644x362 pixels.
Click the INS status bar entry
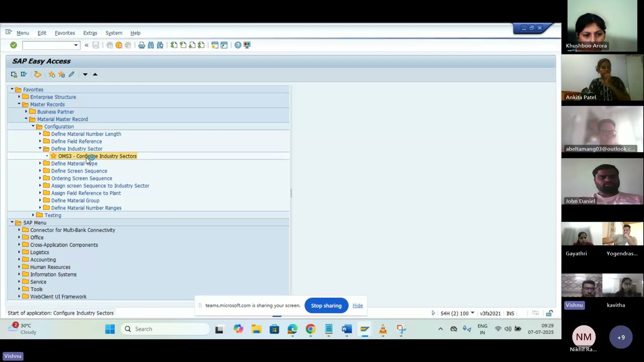[x=510, y=313]
